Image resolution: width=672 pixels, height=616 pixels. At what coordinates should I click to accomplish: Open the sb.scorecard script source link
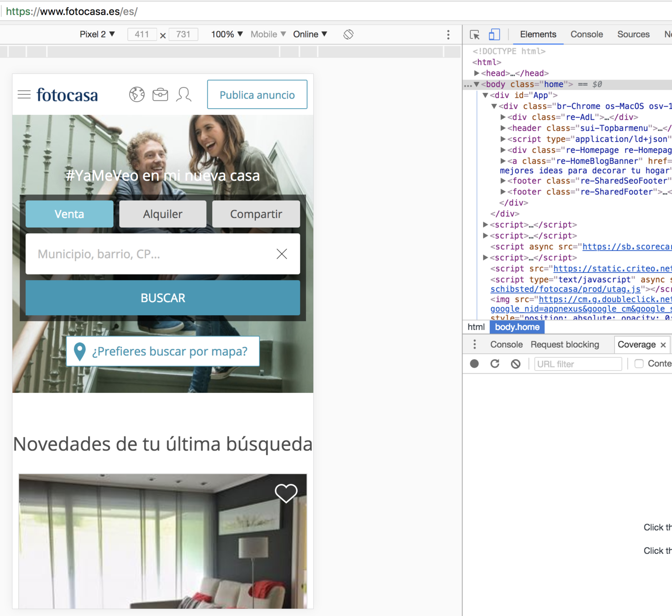(627, 247)
